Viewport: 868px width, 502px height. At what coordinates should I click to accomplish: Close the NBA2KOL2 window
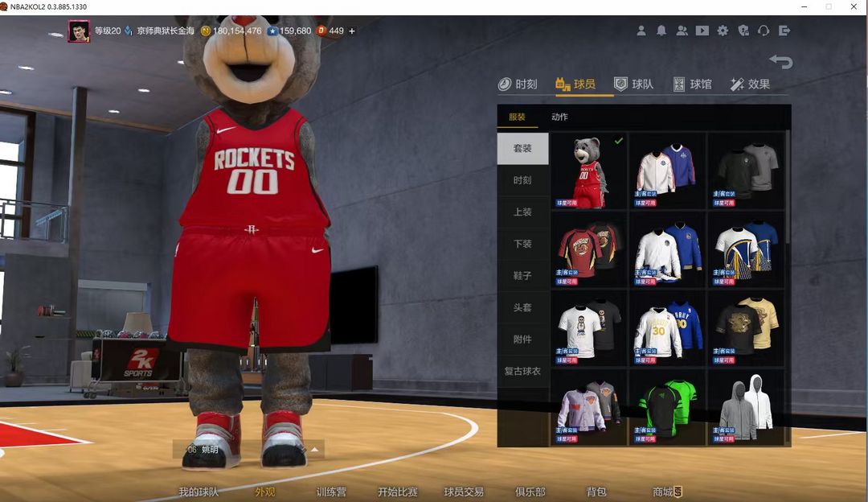[854, 6]
